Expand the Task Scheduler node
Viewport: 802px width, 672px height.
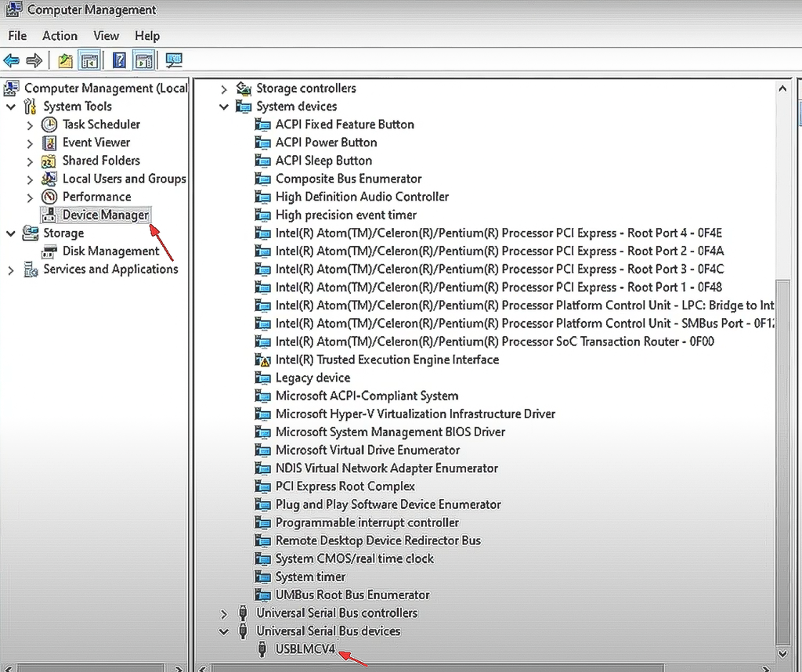click(x=30, y=125)
